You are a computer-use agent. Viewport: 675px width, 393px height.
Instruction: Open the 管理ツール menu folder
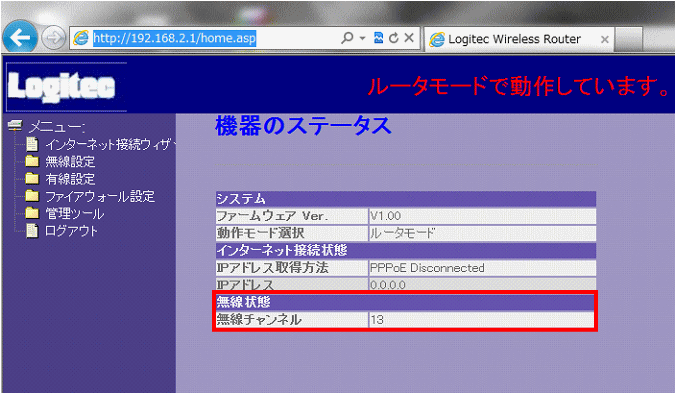click(74, 214)
